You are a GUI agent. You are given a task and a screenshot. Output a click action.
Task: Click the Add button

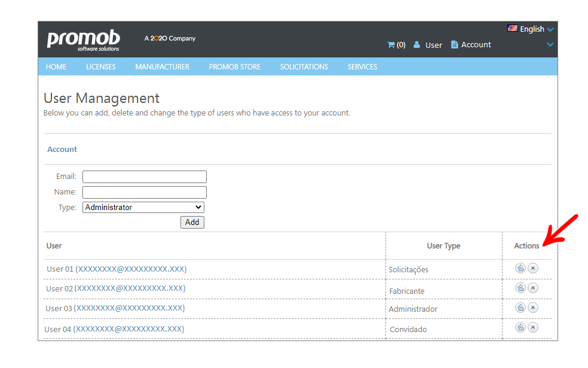[192, 223]
